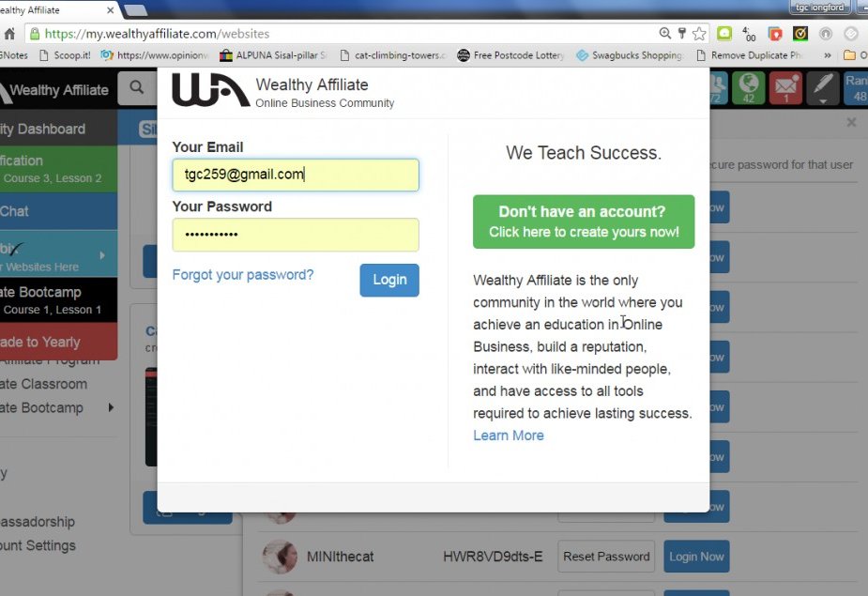868x596 pixels.
Task: Expand the bookmarks overflow chevron
Action: [827, 55]
